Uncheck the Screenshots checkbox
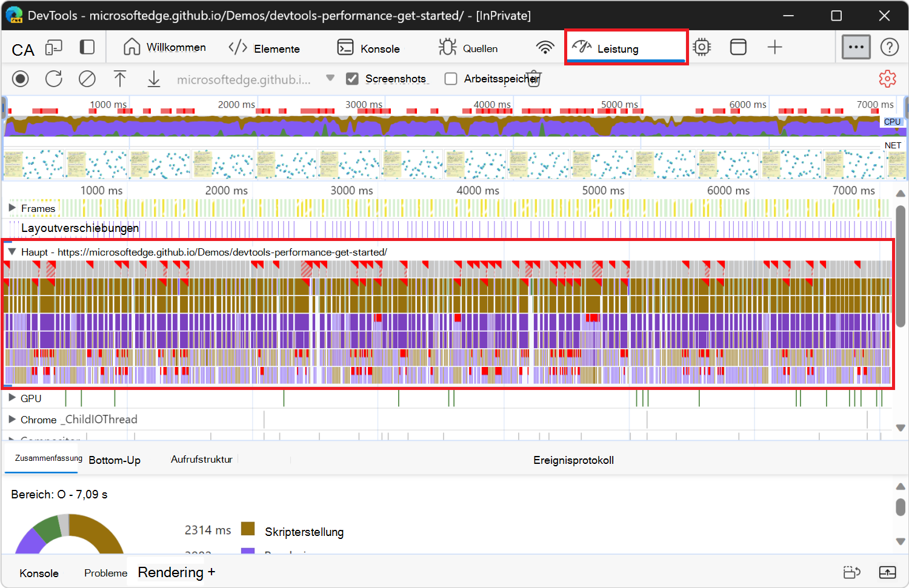909x588 pixels. (352, 79)
